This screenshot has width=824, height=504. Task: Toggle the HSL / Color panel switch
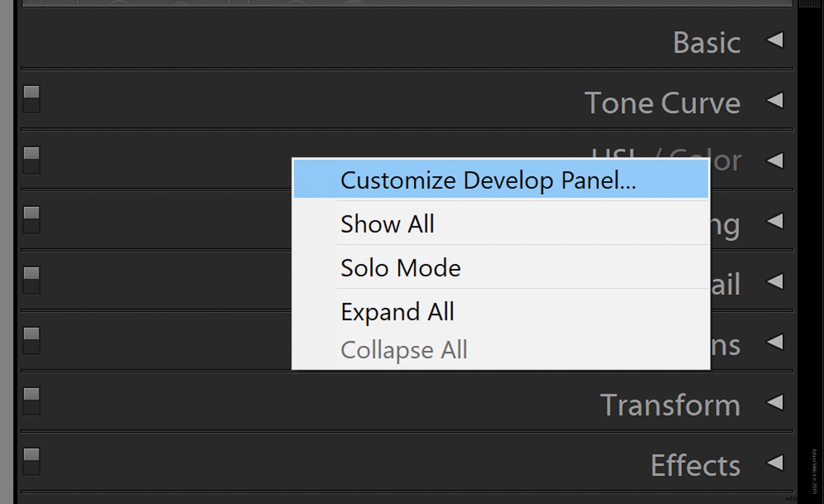[x=31, y=160]
